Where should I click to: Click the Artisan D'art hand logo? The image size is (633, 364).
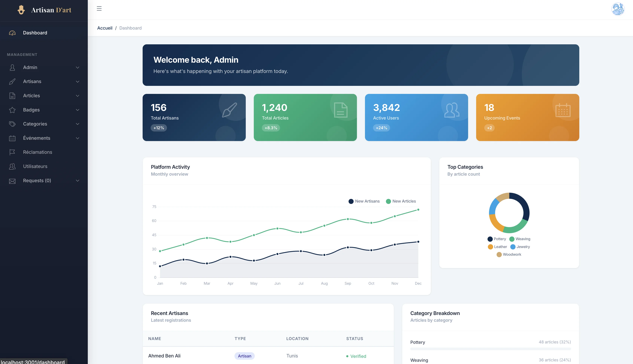point(21,10)
